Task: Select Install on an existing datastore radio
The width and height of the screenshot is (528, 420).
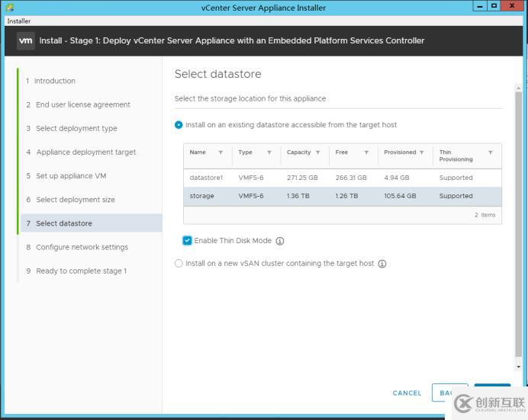Action: [179, 125]
